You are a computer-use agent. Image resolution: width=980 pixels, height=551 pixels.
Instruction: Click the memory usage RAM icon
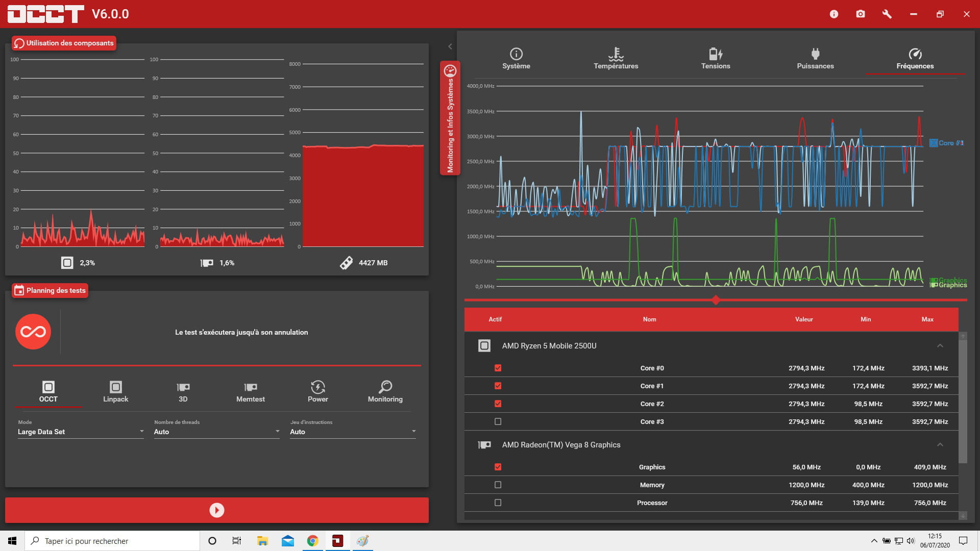pyautogui.click(x=346, y=263)
